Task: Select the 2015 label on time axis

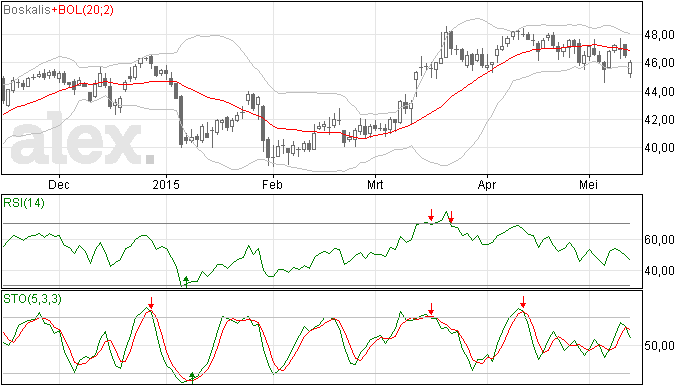Action: coord(166,184)
